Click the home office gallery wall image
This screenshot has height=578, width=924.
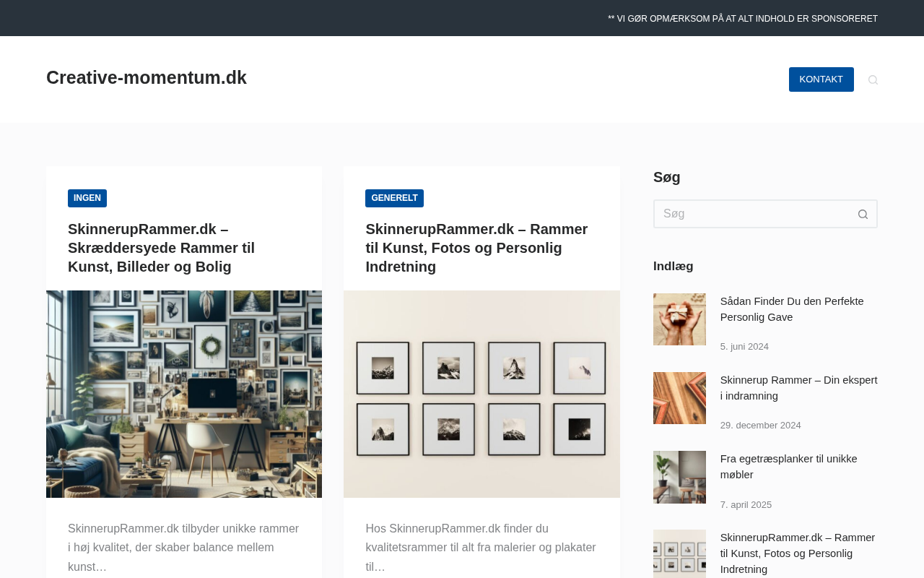coord(184,394)
